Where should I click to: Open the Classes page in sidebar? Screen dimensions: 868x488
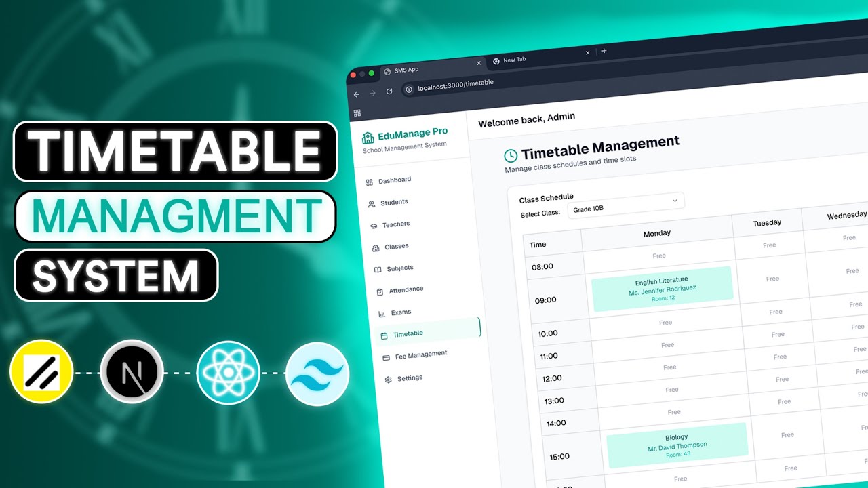[391, 247]
